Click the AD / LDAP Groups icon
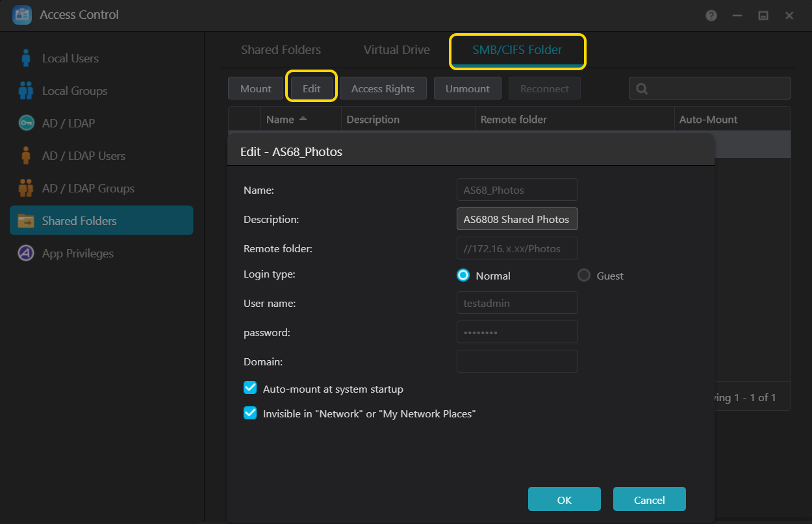The image size is (812, 524). tap(26, 189)
